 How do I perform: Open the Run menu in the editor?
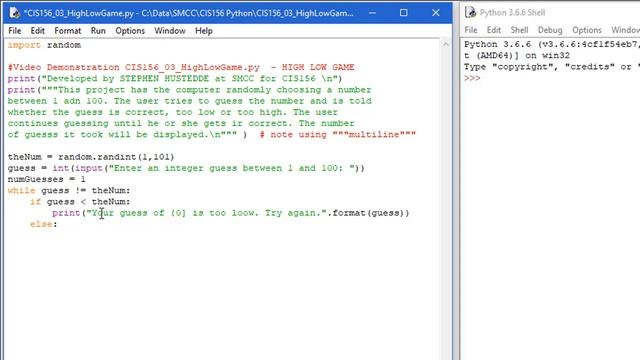98,31
